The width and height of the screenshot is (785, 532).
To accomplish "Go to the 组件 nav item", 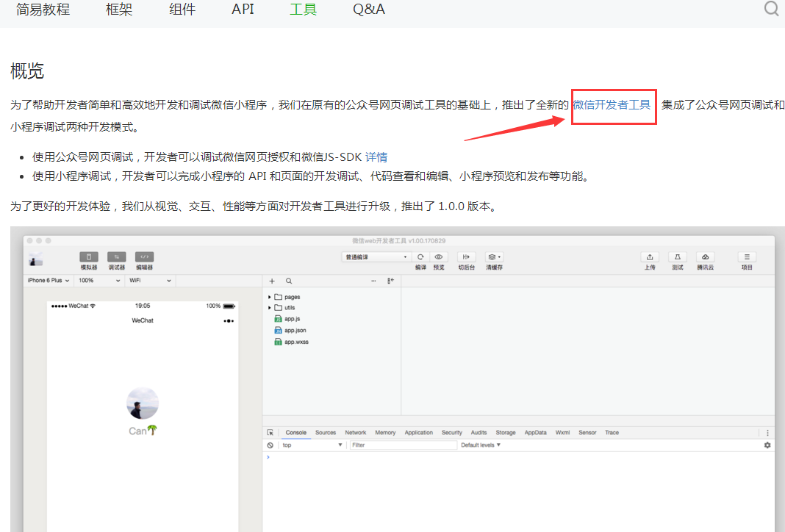I will click(182, 9).
